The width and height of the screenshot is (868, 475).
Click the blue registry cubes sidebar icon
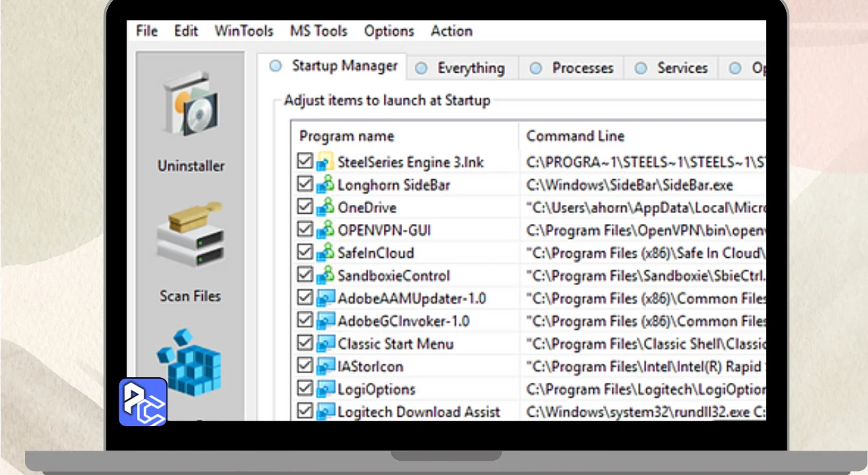[x=190, y=363]
